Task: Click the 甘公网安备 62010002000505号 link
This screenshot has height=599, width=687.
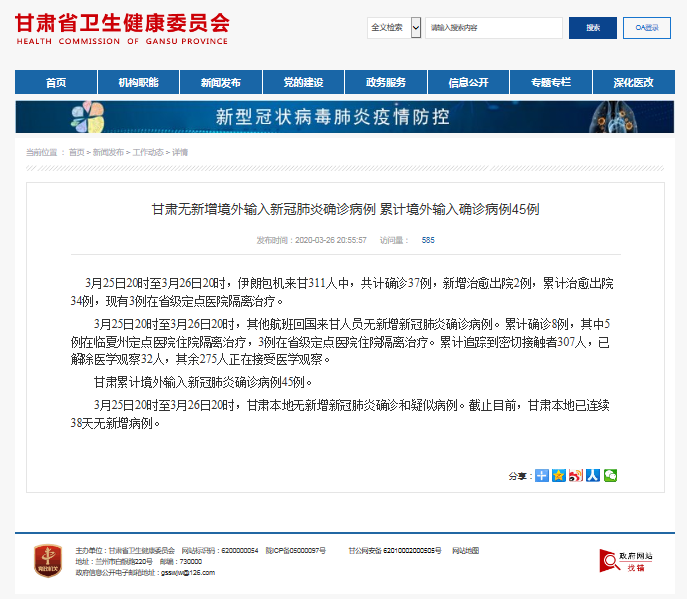Action: click(x=395, y=550)
